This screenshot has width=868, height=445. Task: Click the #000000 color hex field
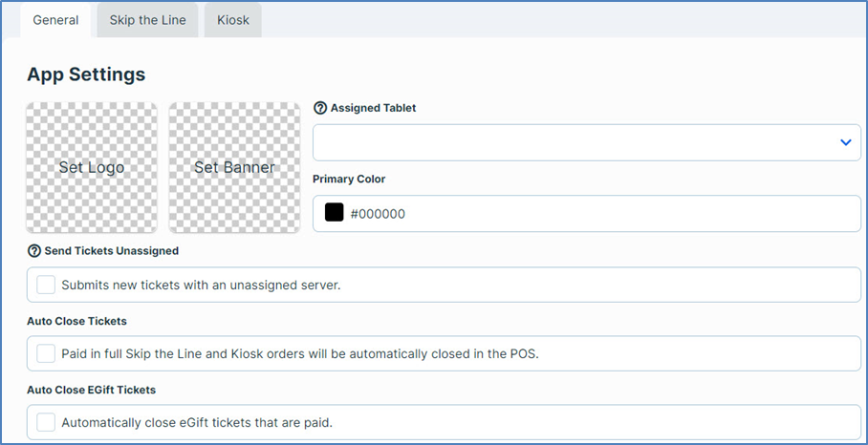tap(587, 213)
